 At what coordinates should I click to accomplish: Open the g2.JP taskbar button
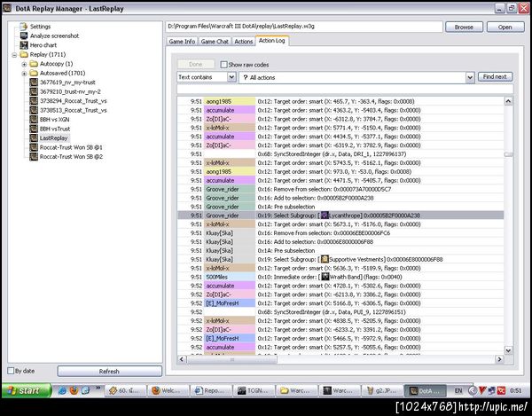(381, 390)
